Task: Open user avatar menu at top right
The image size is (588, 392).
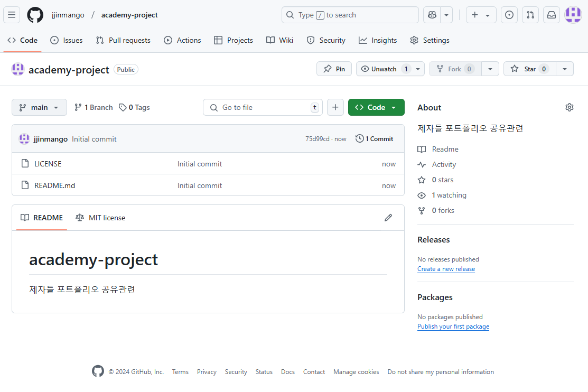Action: [x=573, y=15]
